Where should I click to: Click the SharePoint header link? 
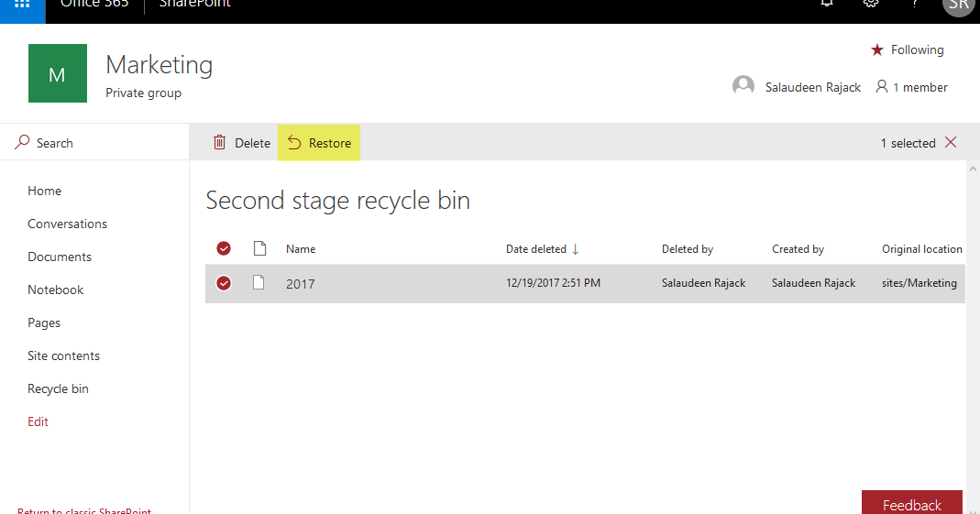coord(195,4)
